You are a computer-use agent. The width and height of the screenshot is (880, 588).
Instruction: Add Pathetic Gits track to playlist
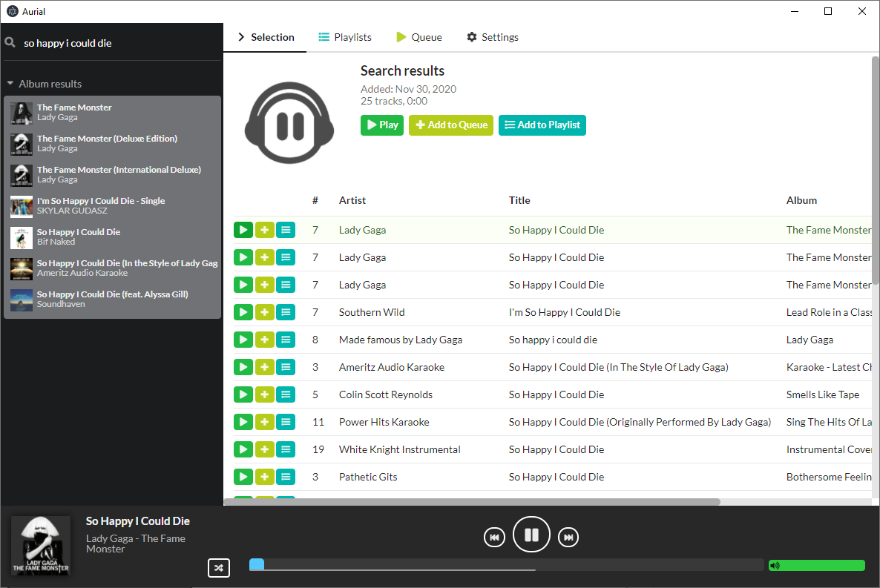[286, 478]
